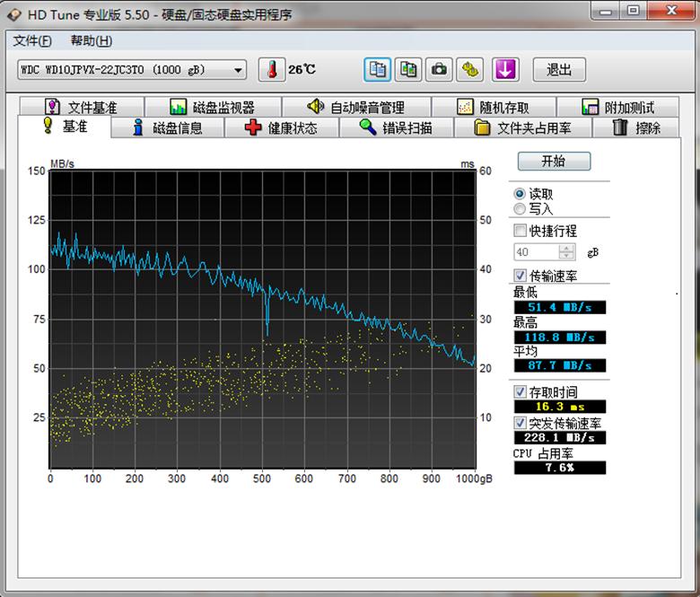Open the 文件(F) menu
The image size is (700, 597).
point(32,40)
